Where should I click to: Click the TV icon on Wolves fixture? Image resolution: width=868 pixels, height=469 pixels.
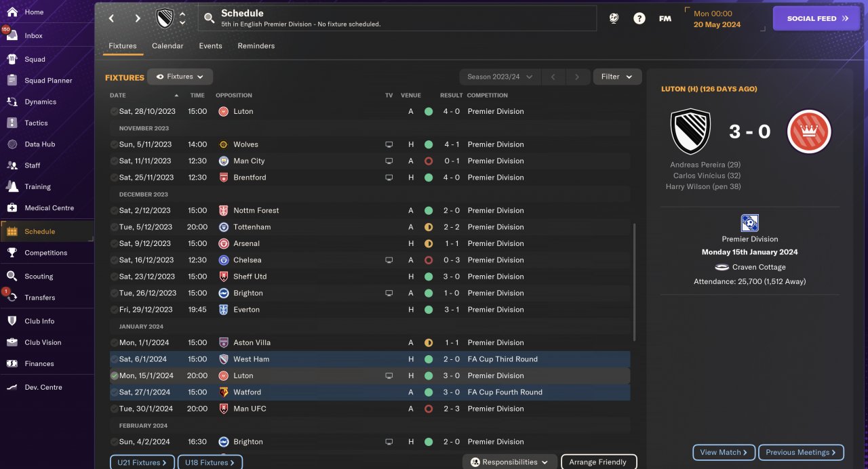389,144
